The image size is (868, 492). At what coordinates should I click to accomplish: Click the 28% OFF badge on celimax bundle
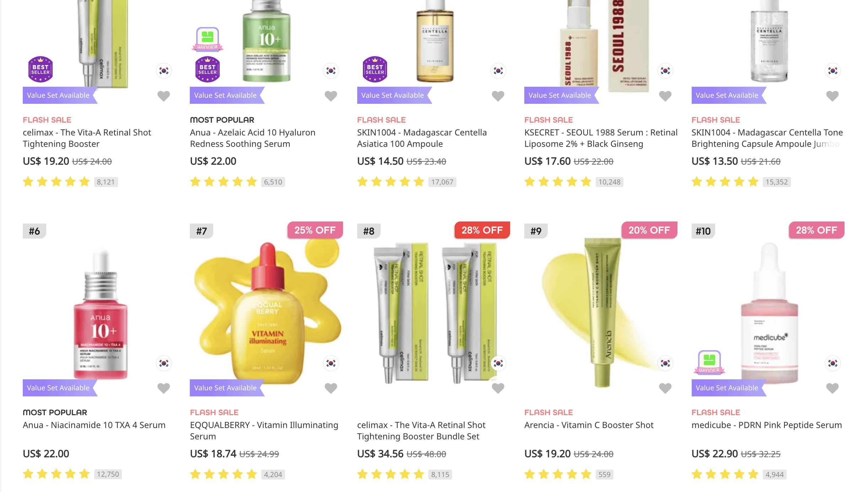(x=482, y=230)
